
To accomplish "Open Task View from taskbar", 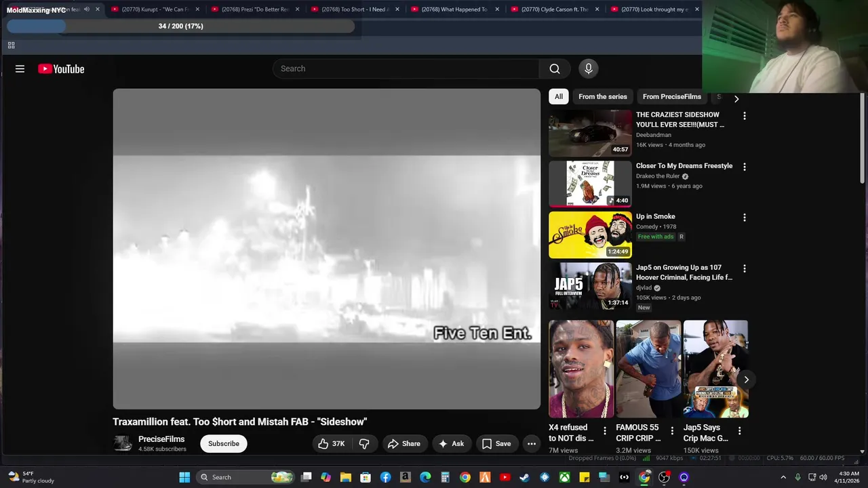I will (x=307, y=477).
